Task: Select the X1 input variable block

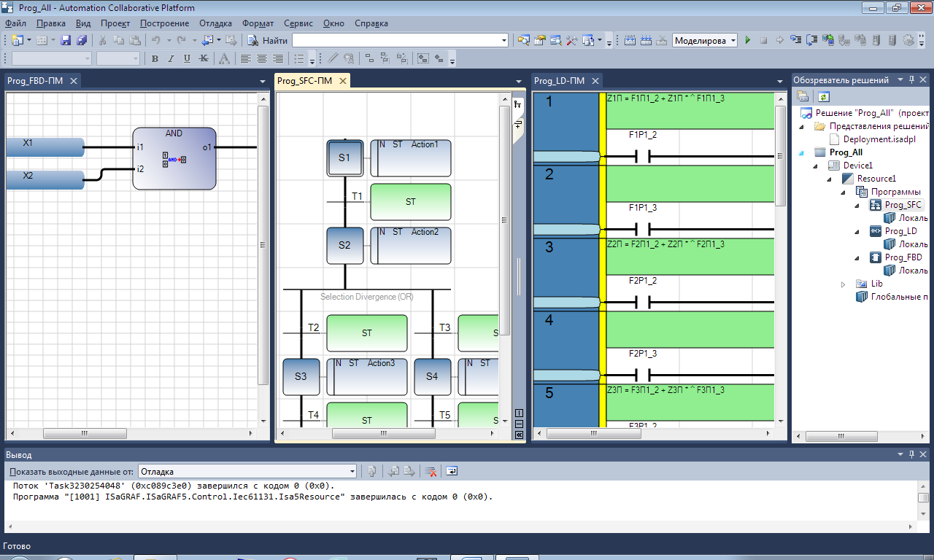Action: coord(45,147)
